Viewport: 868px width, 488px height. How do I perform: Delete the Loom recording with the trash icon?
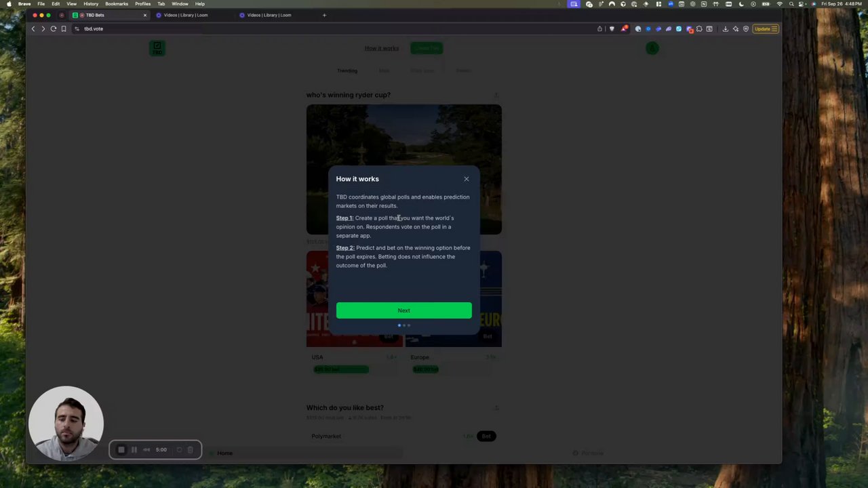click(191, 449)
